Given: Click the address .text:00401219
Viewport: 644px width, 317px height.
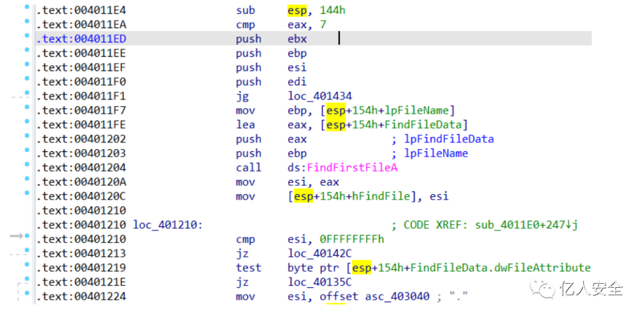Looking at the screenshot, I should click(x=81, y=268).
